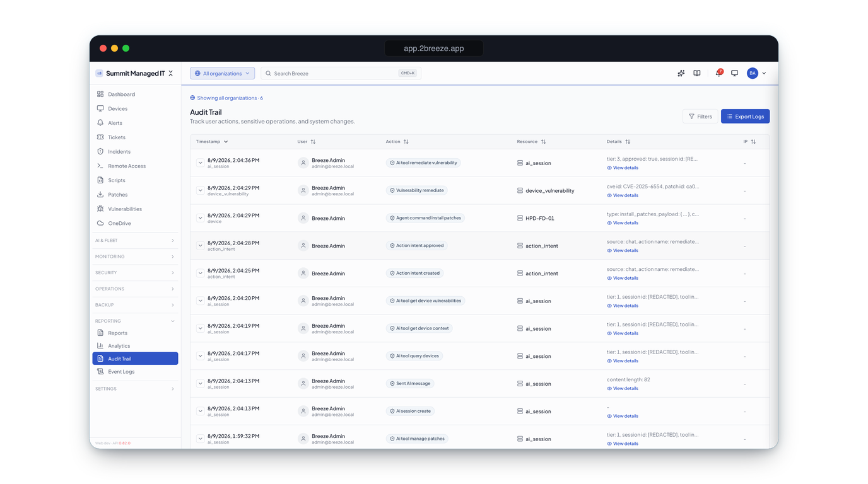Sort the table by Resource column

click(532, 142)
